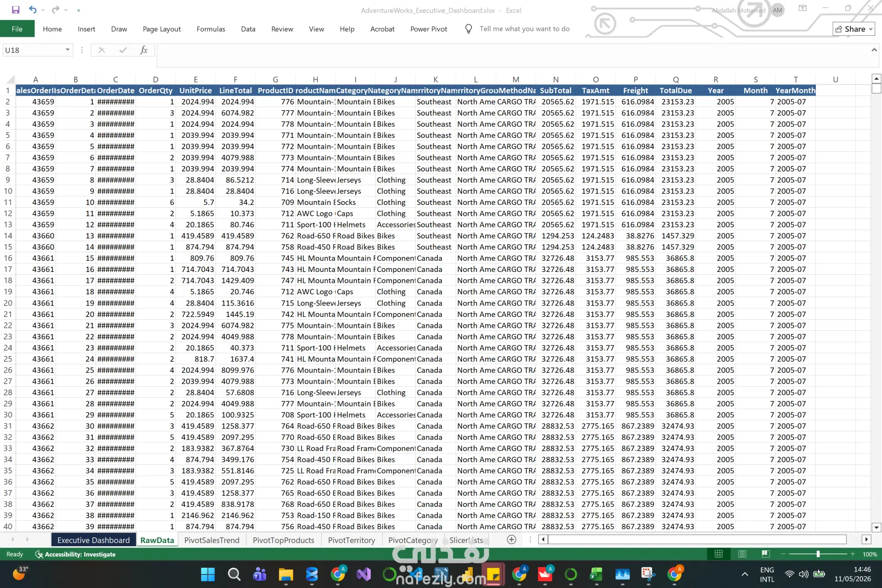Screen dimensions: 882x588
Task: Open the Snipping Tool from the taskbar
Action: pos(648,574)
